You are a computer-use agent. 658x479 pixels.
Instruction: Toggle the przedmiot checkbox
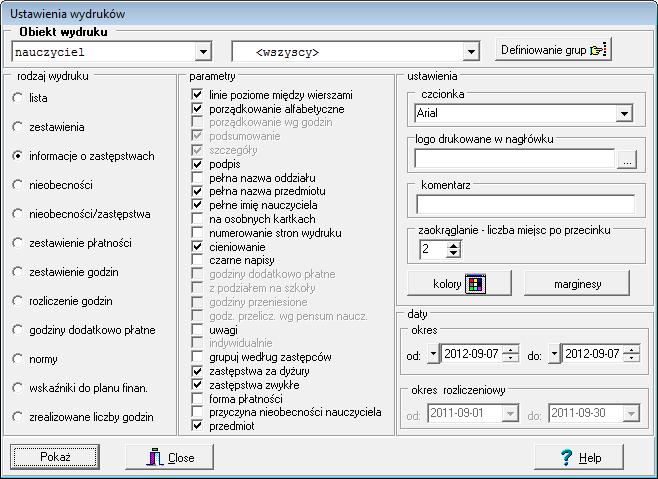click(x=197, y=426)
